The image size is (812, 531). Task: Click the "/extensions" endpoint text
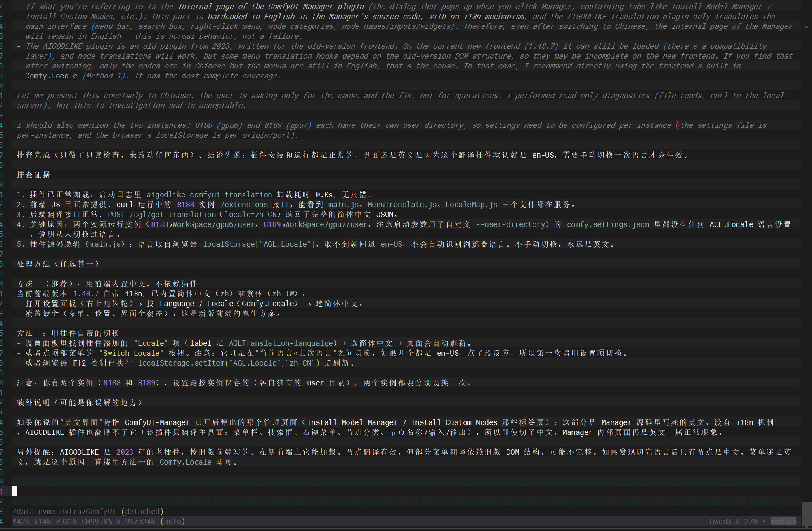click(x=244, y=205)
